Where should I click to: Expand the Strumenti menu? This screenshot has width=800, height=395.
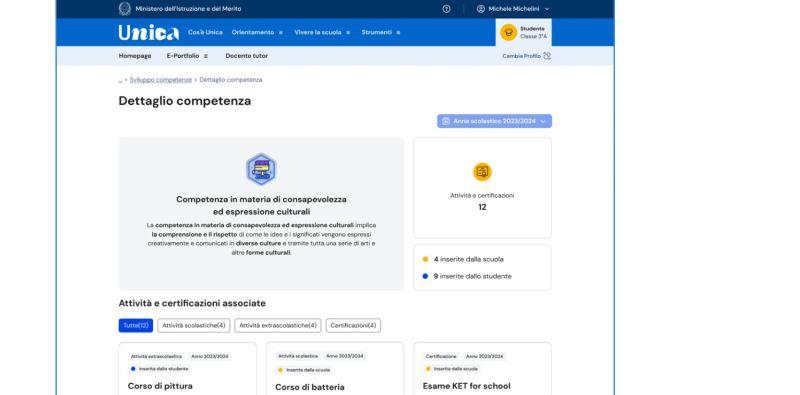(x=381, y=32)
